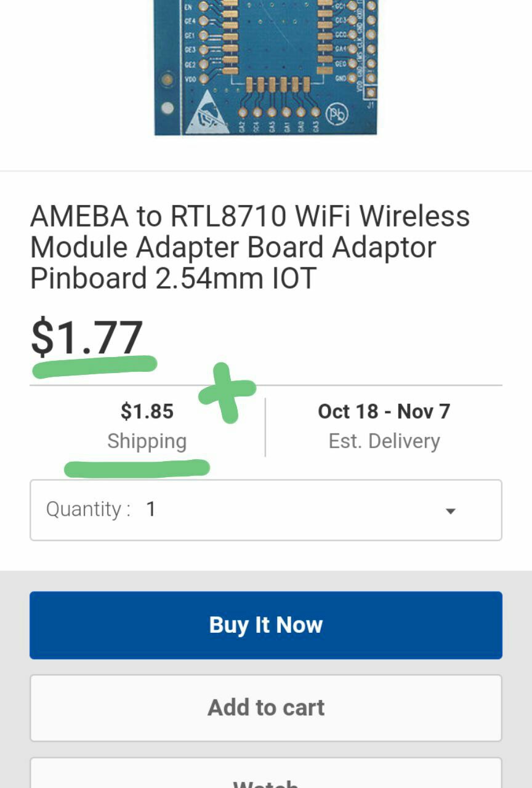Screen dimensions: 532x788
Task: Click the quantity value 1
Action: coord(151,510)
